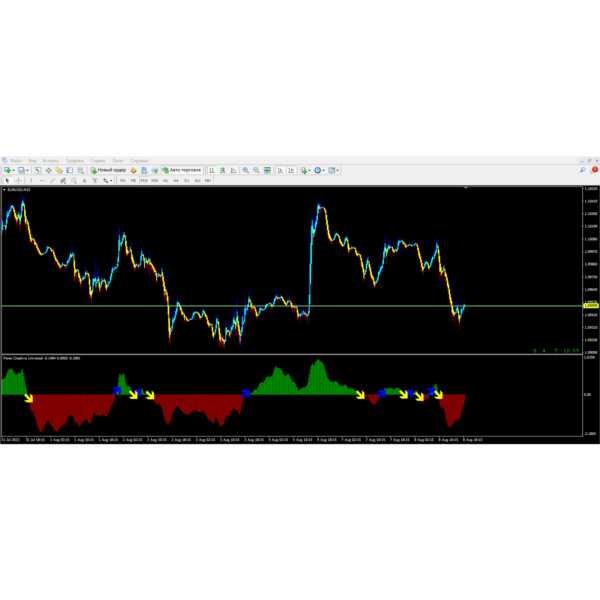Toggle chart shift button

[291, 170]
